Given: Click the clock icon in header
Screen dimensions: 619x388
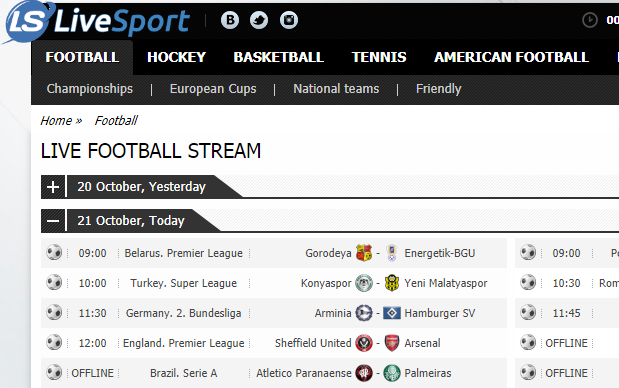Looking at the screenshot, I should tap(590, 20).
